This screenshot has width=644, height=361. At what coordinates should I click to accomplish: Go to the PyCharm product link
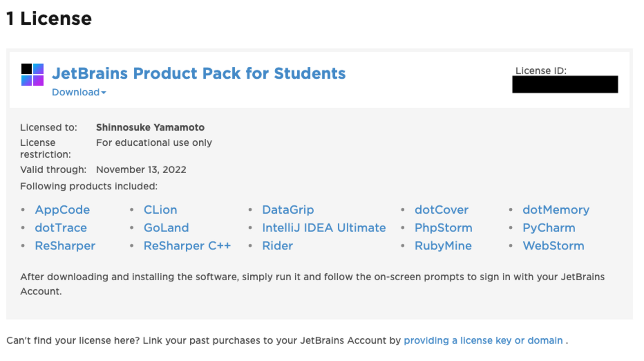coord(549,228)
